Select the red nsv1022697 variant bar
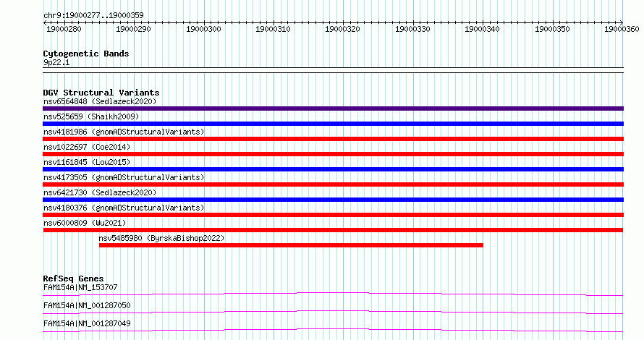Viewport: 644px width, 340px height. click(x=333, y=154)
